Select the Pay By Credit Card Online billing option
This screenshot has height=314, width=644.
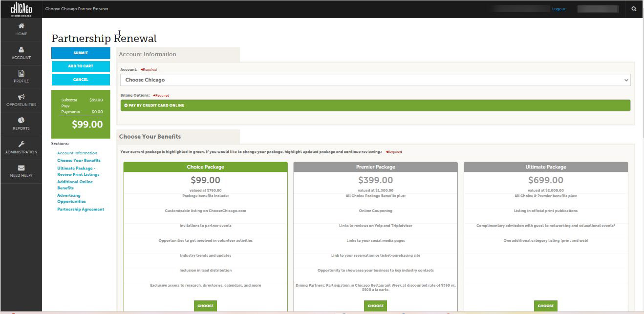click(x=374, y=105)
